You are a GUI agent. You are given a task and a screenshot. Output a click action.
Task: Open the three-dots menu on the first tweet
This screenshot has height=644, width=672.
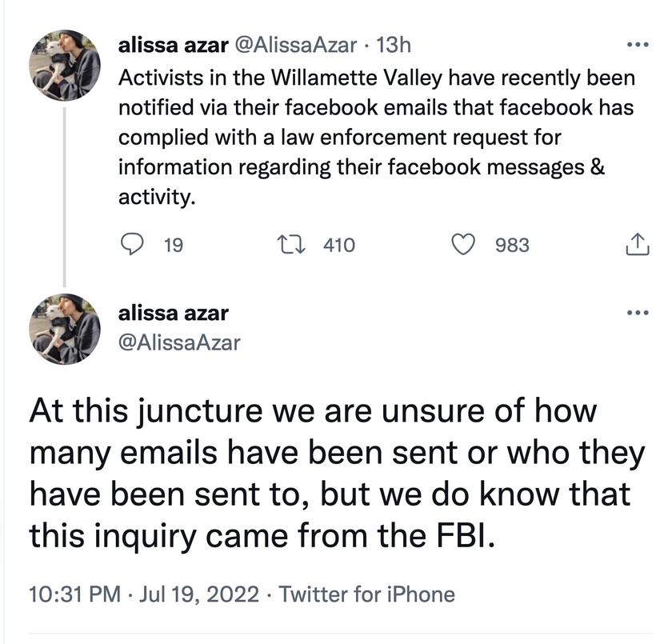click(x=638, y=45)
